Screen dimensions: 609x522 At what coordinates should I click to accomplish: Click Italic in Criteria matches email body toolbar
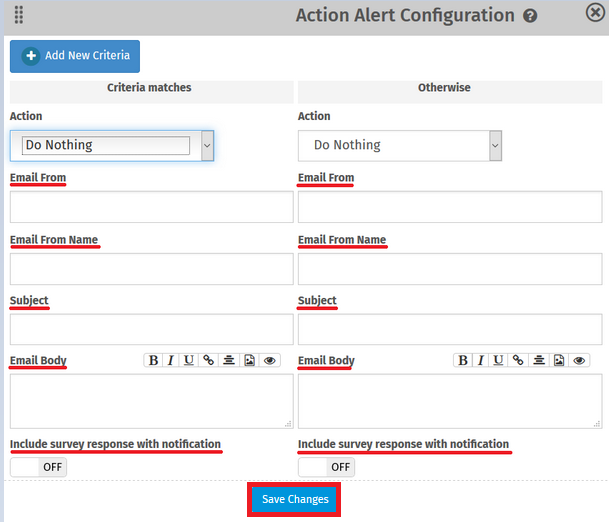[171, 360]
